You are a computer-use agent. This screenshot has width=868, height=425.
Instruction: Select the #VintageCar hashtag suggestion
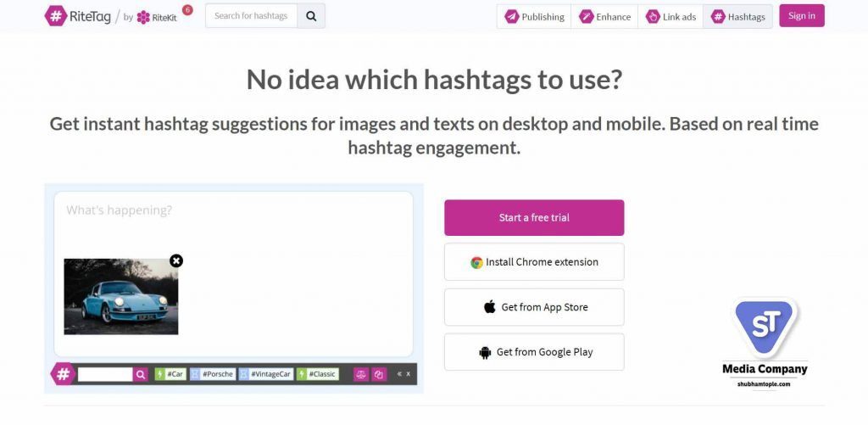tap(265, 374)
